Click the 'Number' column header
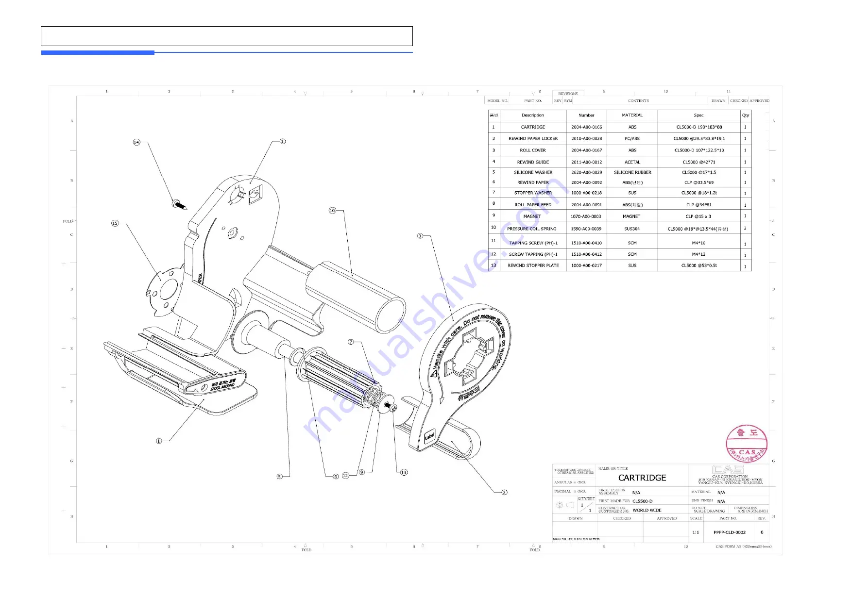Viewport: 868px width, 613px height. (x=586, y=116)
